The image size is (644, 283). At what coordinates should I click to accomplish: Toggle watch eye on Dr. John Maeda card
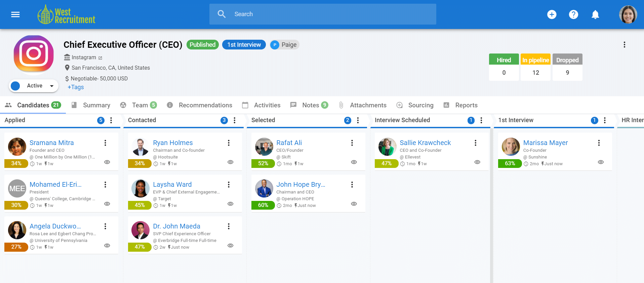tap(231, 246)
